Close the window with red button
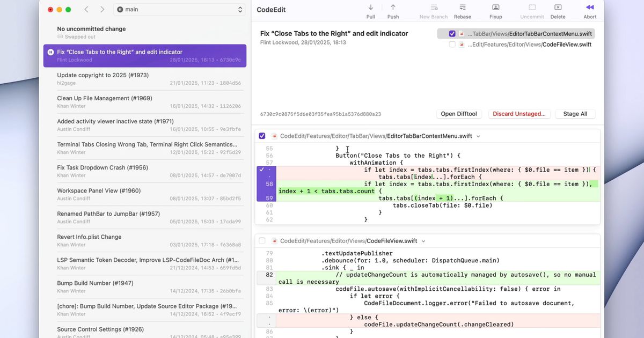This screenshot has height=338, width=644. pyautogui.click(x=50, y=10)
